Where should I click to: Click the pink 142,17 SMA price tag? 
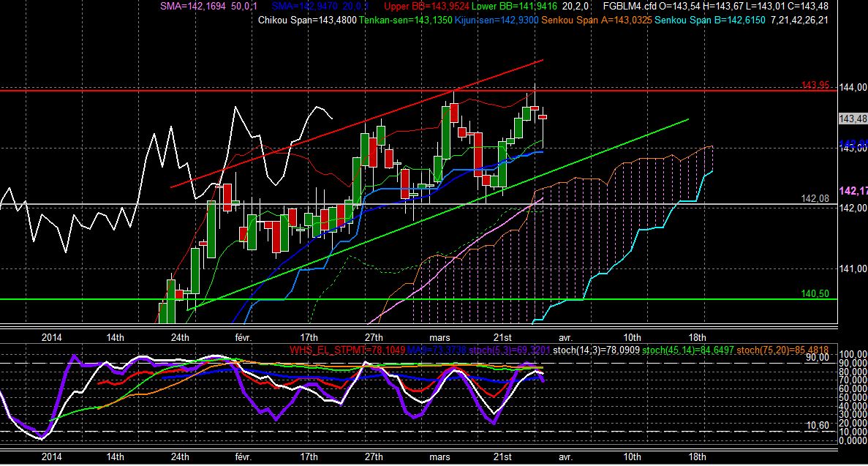point(853,191)
